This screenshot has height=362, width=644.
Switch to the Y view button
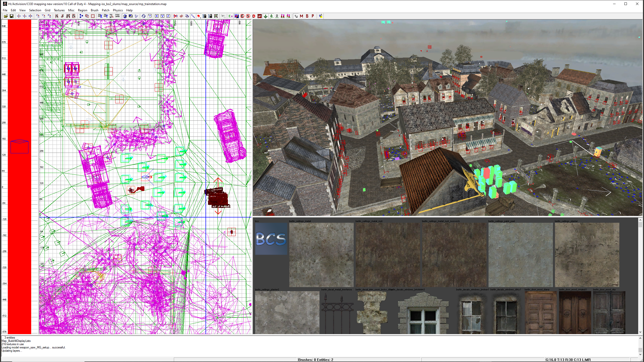tap(163, 16)
